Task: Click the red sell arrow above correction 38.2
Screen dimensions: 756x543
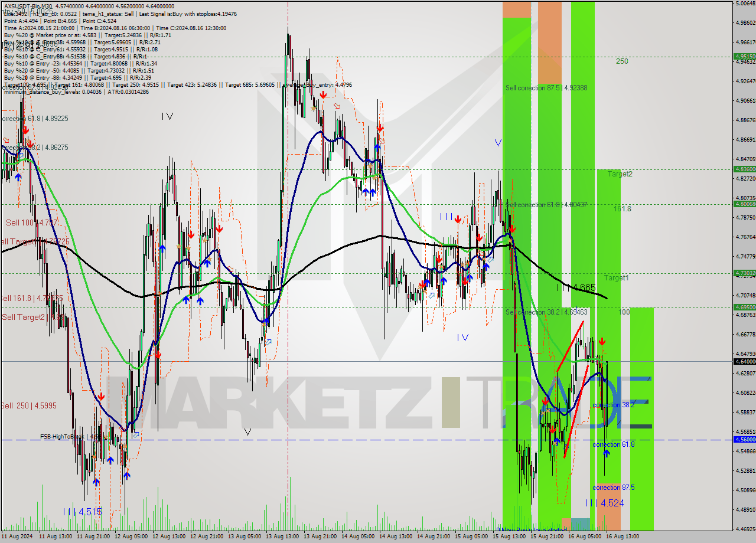Action: pyautogui.click(x=602, y=341)
